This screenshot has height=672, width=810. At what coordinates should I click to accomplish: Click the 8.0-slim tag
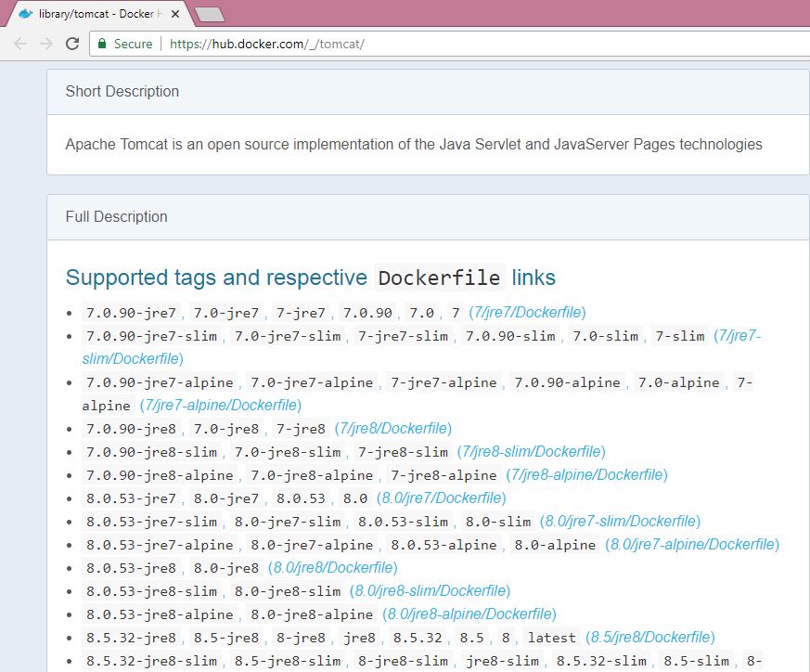pos(498,522)
